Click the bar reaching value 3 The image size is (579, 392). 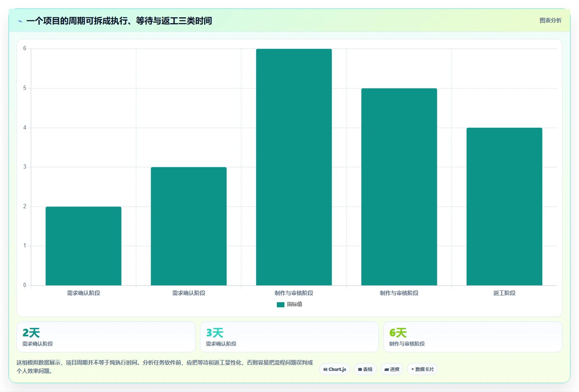(x=189, y=226)
